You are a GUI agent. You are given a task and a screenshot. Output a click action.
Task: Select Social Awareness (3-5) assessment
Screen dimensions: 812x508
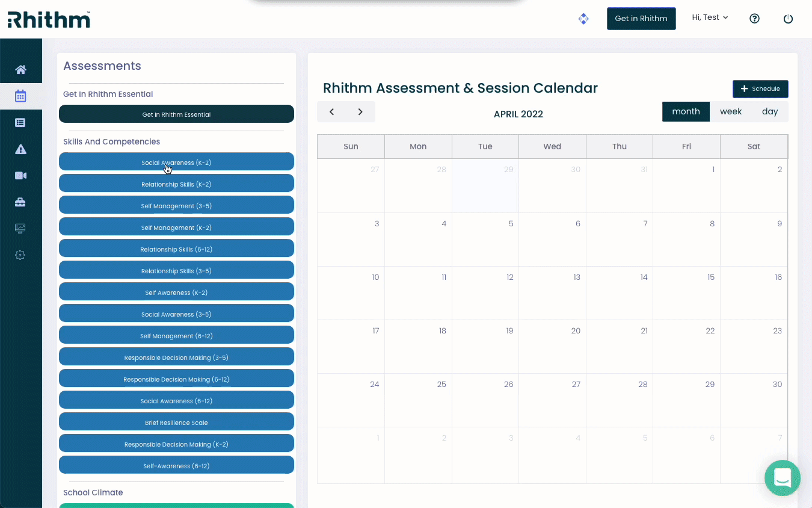tap(176, 314)
